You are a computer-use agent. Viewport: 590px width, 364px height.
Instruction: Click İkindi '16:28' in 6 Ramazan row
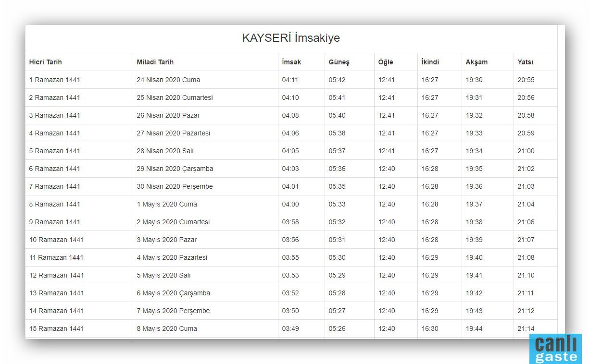tap(430, 169)
